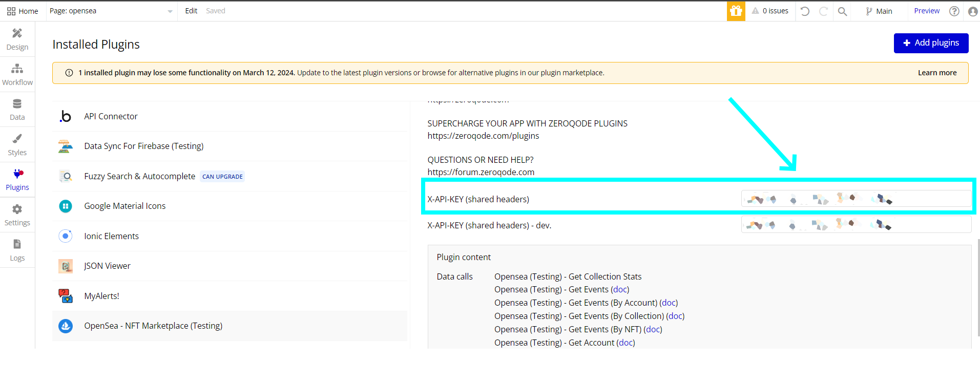The image size is (980, 384).
Task: Open the Design tab in sidebar
Action: click(17, 39)
